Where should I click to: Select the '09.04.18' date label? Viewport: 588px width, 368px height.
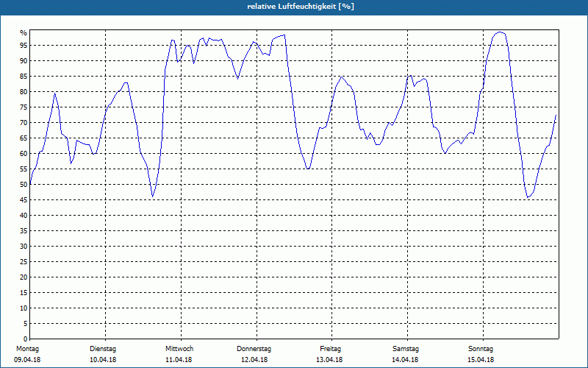tap(27, 360)
